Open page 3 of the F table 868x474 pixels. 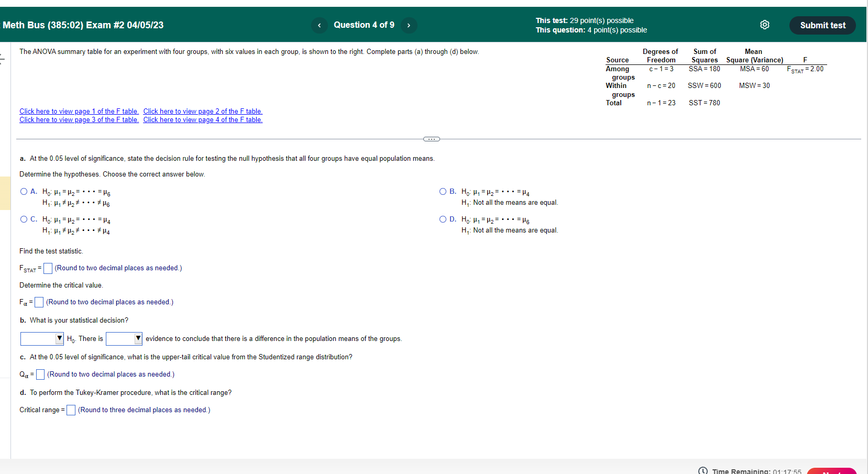79,120
